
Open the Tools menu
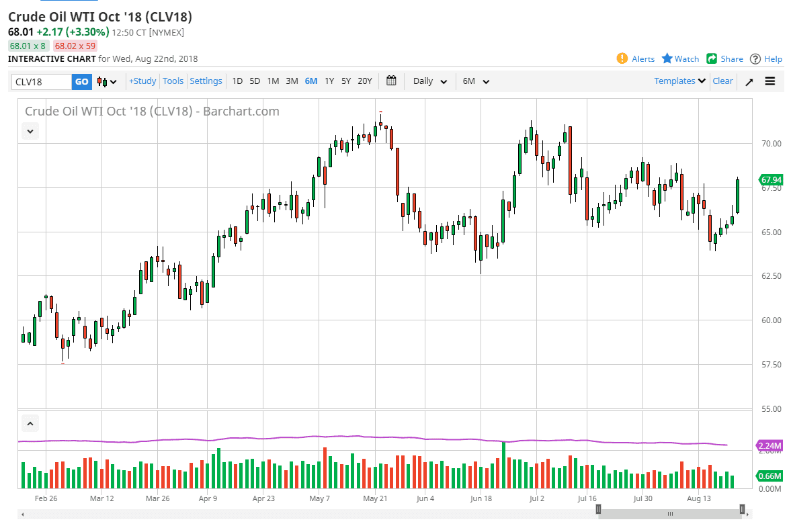pos(173,81)
